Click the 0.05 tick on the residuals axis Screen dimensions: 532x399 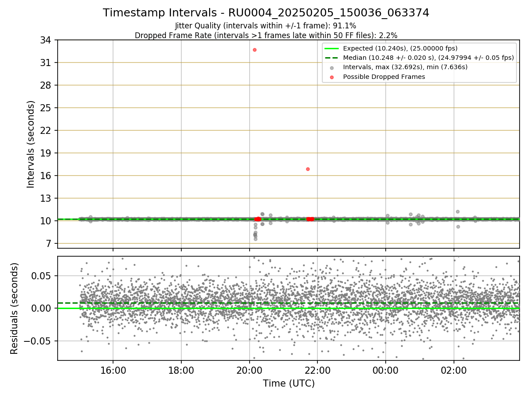coord(42,276)
